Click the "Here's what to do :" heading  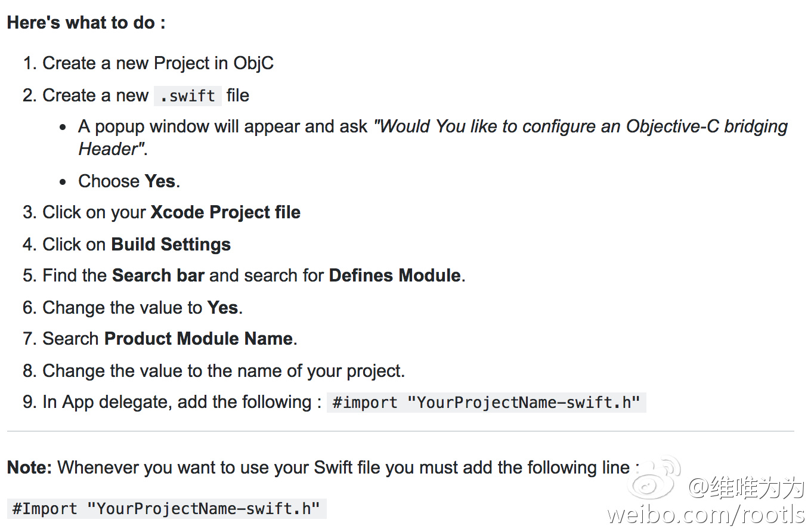[86, 23]
